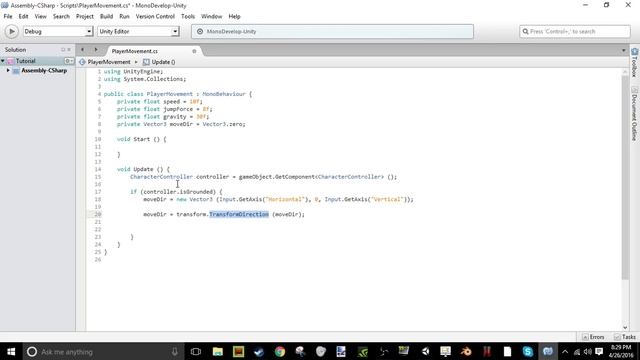Click the Cortana microphone icon

point(175,351)
